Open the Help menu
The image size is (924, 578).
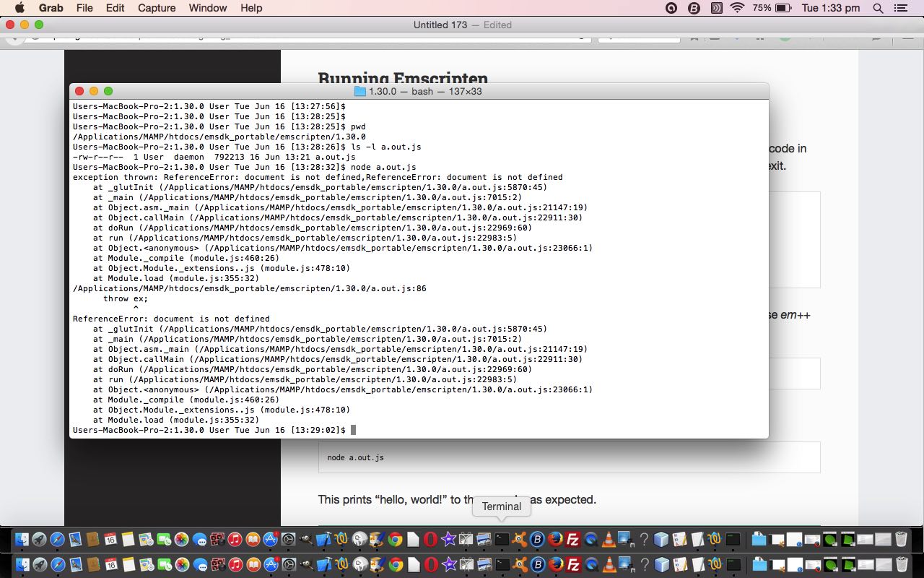click(251, 8)
